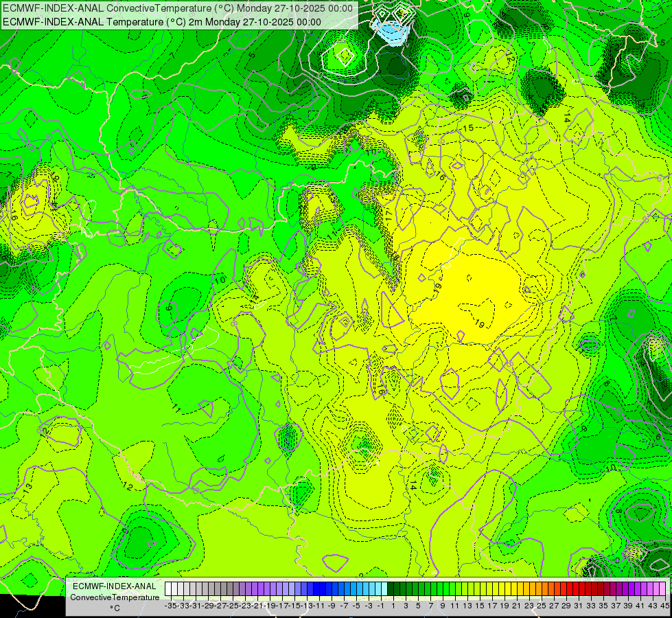Select the leftmost white swatch of the colour scale
672x618 pixels.
[168, 588]
